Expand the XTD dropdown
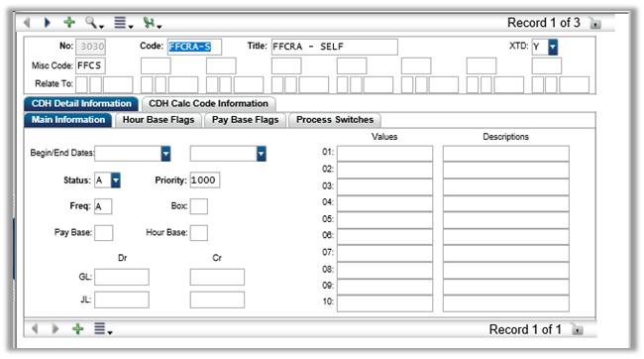 (553, 47)
